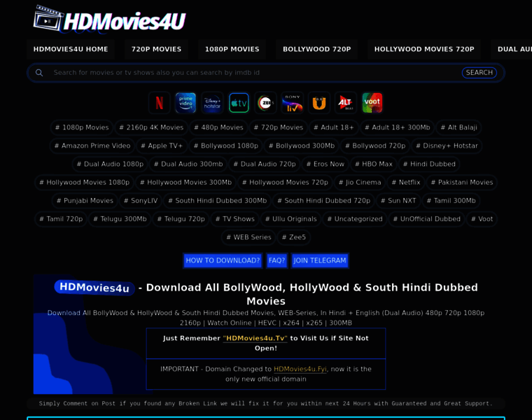Open the # Hindi Dubbed tag

pyautogui.click(x=429, y=164)
